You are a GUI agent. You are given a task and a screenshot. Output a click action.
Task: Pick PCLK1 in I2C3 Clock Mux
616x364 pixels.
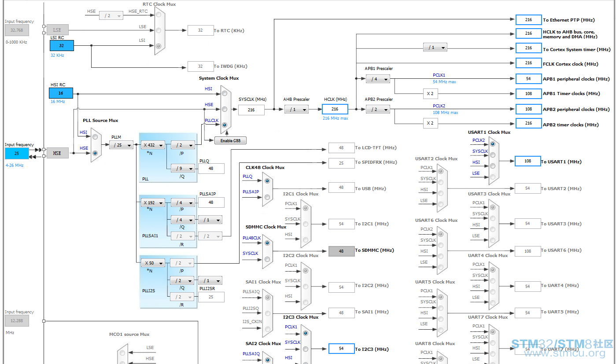305,333
